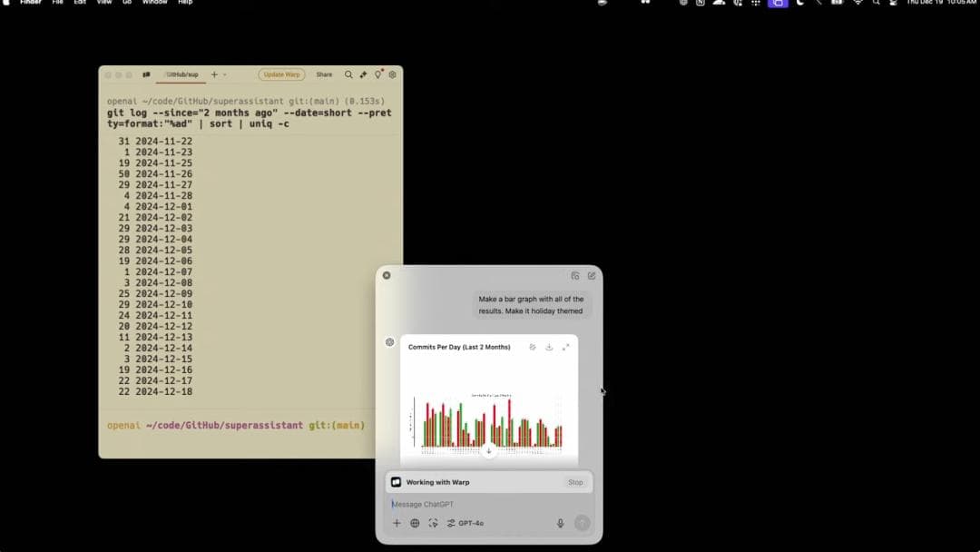Download the Commits Per Day chart
980x552 pixels.
549,347
